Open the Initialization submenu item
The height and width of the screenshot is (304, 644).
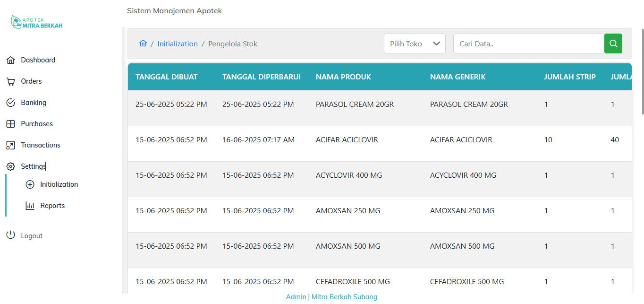tap(59, 184)
